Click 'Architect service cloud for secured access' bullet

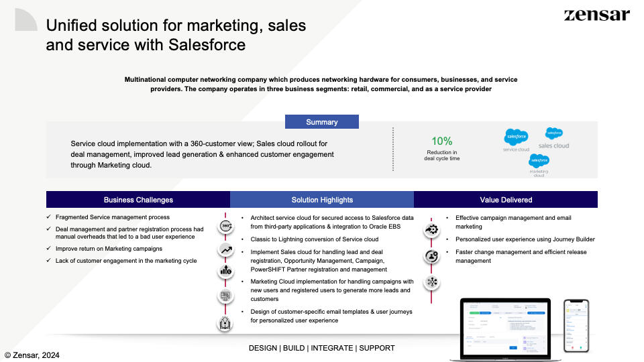click(332, 222)
